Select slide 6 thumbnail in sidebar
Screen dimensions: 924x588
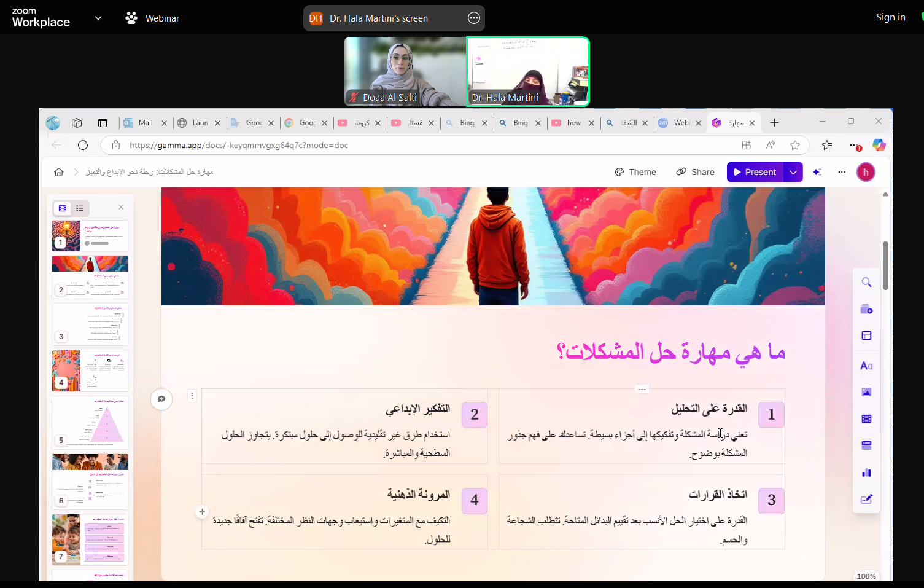(90, 480)
